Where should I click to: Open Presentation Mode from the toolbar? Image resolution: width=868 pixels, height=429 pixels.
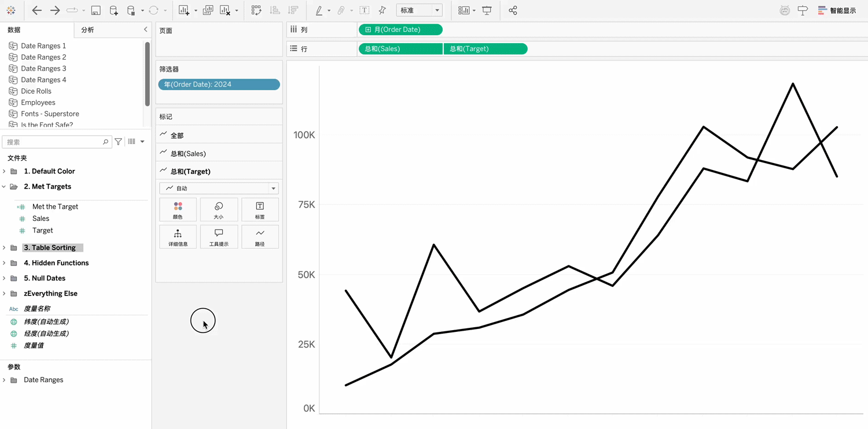(x=487, y=10)
